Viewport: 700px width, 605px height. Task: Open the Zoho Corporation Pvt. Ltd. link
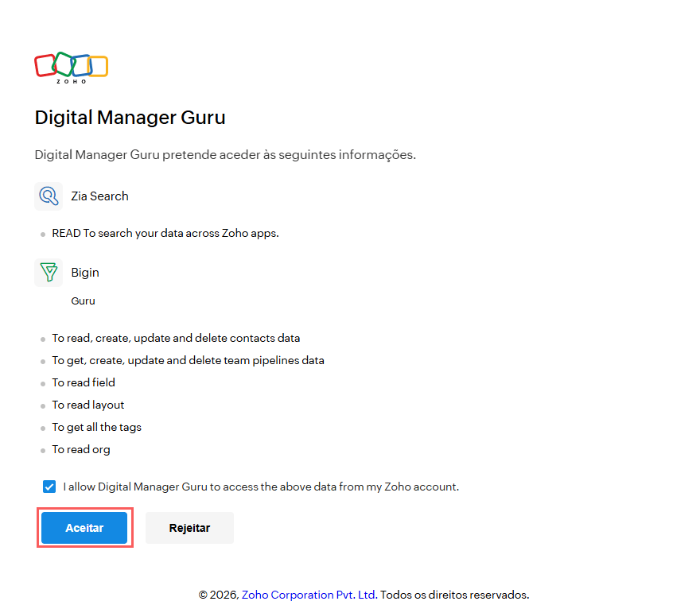(x=309, y=595)
